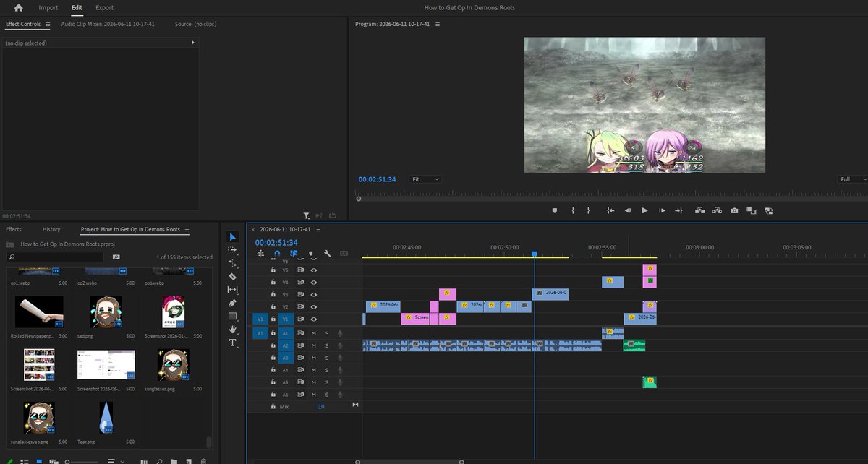The width and height of the screenshot is (868, 464).
Task: Select the Selection tool arrow
Action: 232,236
